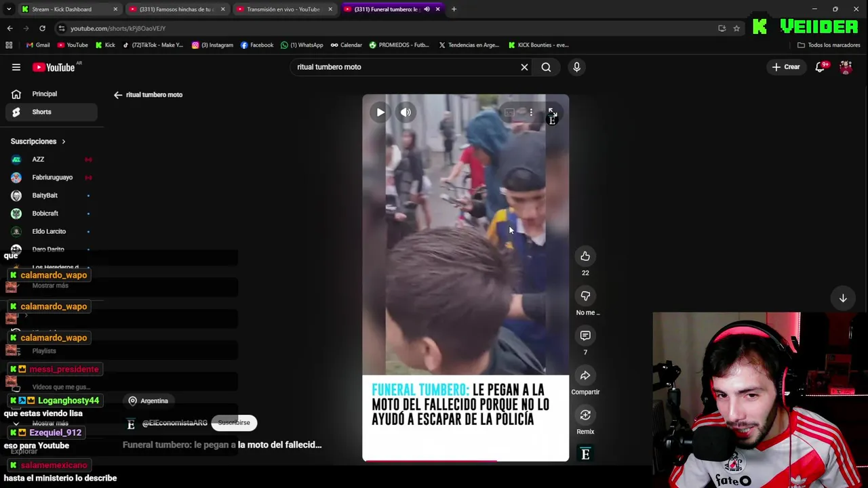Open the BaityBait subscription channel
868x488 pixels.
tap(51, 195)
